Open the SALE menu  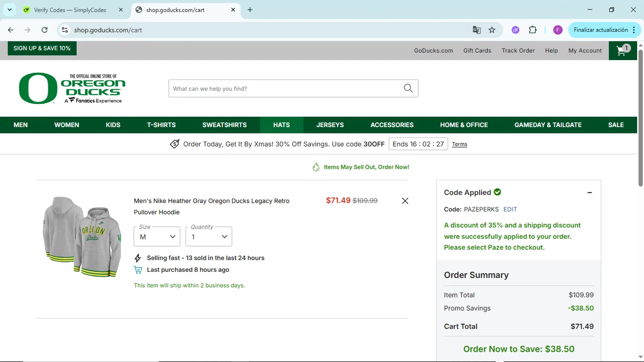point(616,125)
